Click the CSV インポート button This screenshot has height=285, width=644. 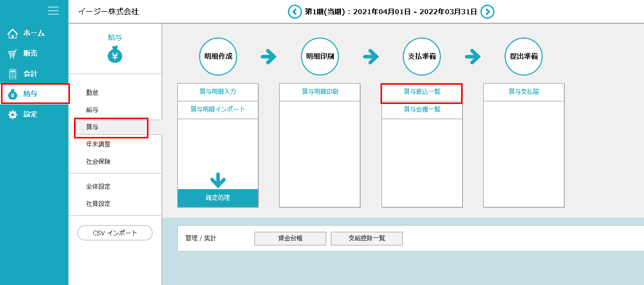pyautogui.click(x=115, y=233)
